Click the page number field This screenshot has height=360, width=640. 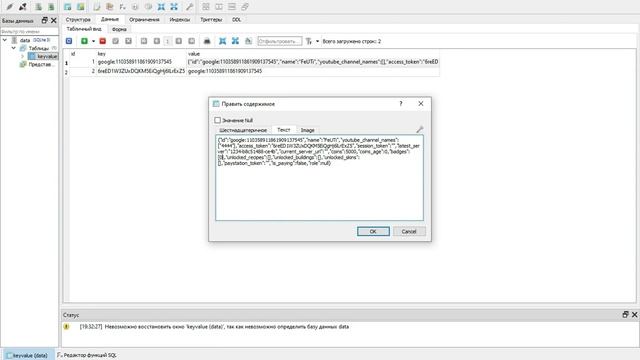pos(167,41)
